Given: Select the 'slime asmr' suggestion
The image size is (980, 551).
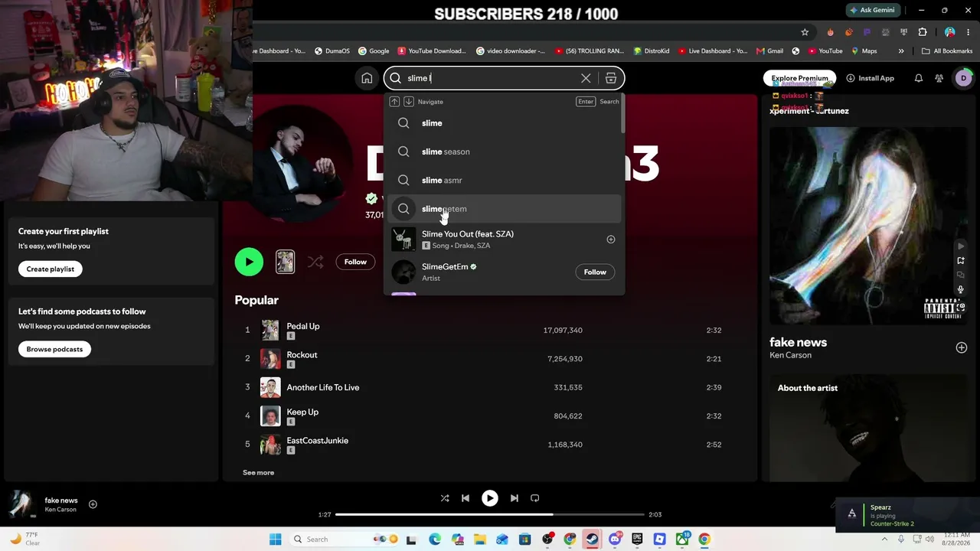Looking at the screenshot, I should [504, 181].
